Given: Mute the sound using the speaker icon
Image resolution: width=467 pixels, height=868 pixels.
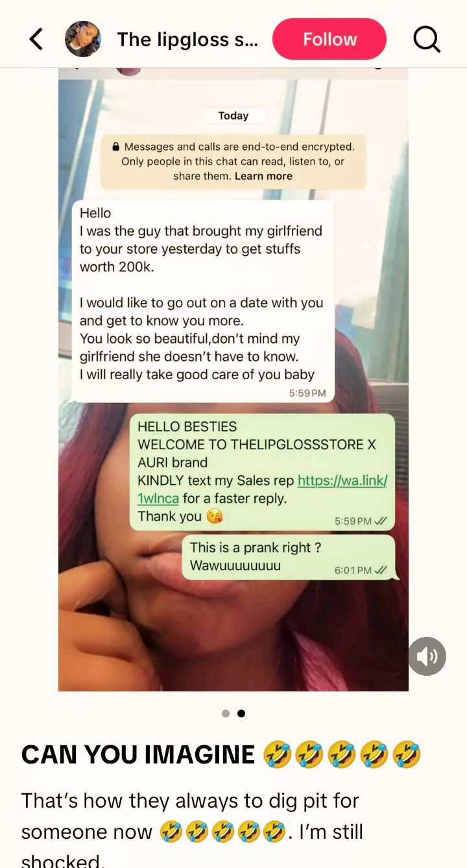Looking at the screenshot, I should point(427,657).
